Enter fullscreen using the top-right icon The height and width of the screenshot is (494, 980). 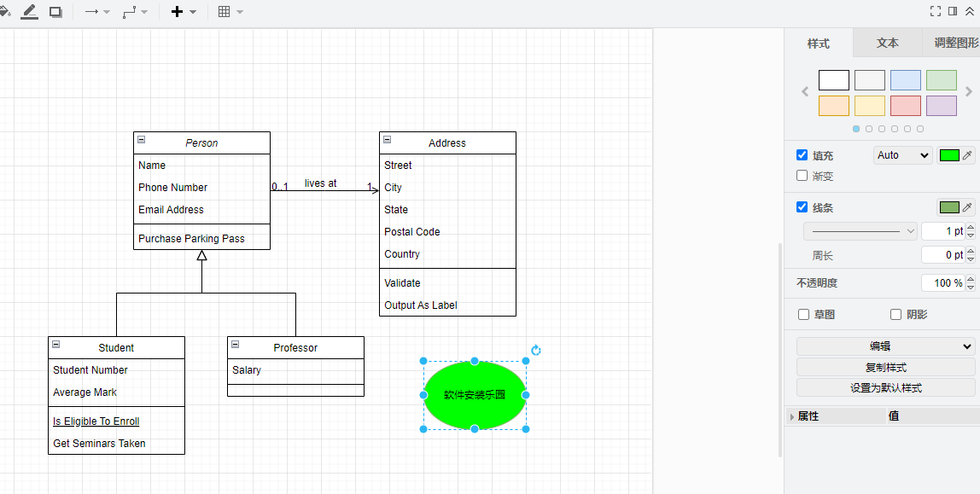coord(936,11)
